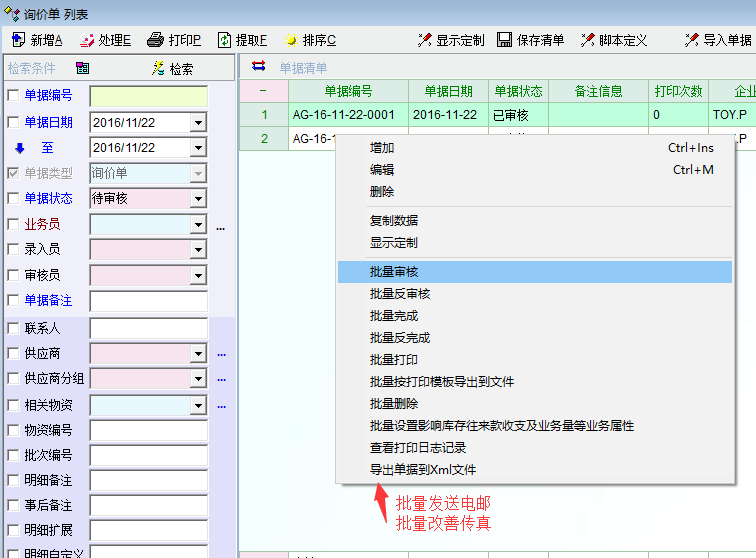The width and height of the screenshot is (756, 558).
Task: Click the 导入单据 import icon
Action: click(691, 40)
